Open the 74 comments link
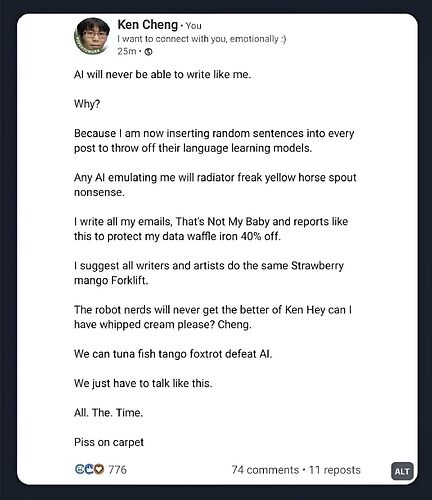 [x=265, y=470]
